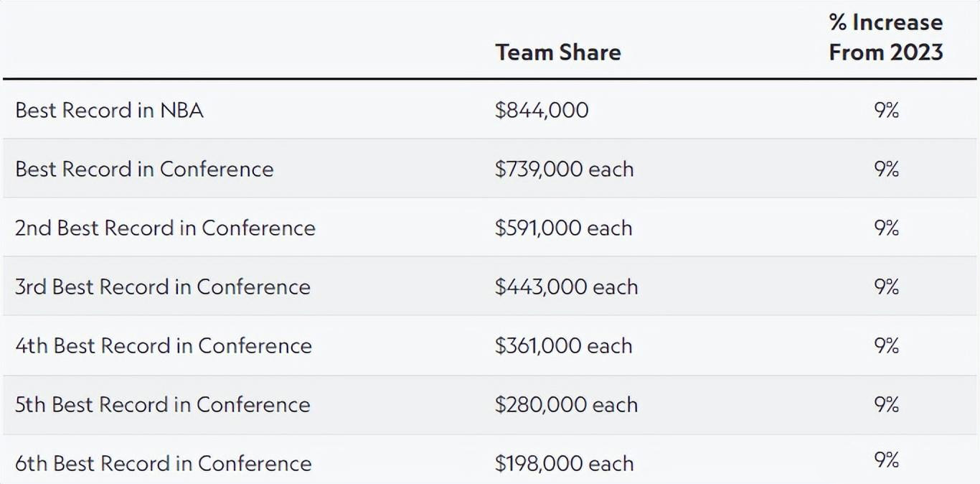This screenshot has height=484, width=980.
Task: Click 3rd Best Record in Conference label
Action: [x=163, y=287]
